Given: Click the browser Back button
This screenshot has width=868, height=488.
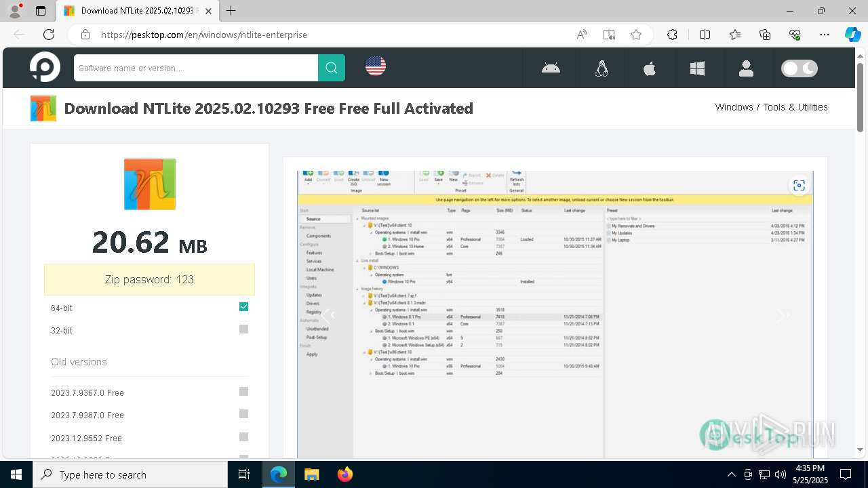Looking at the screenshot, I should pos(19,35).
